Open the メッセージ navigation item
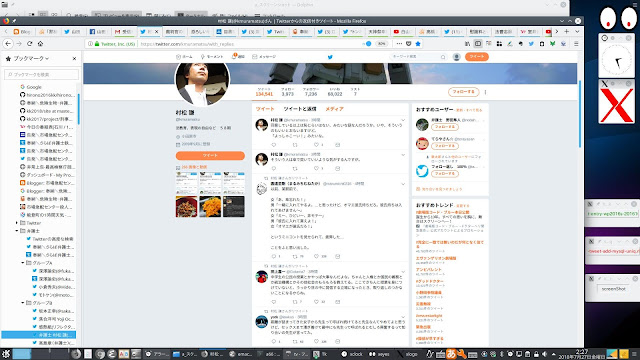Viewport: 640px width, 360px height. click(x=264, y=57)
